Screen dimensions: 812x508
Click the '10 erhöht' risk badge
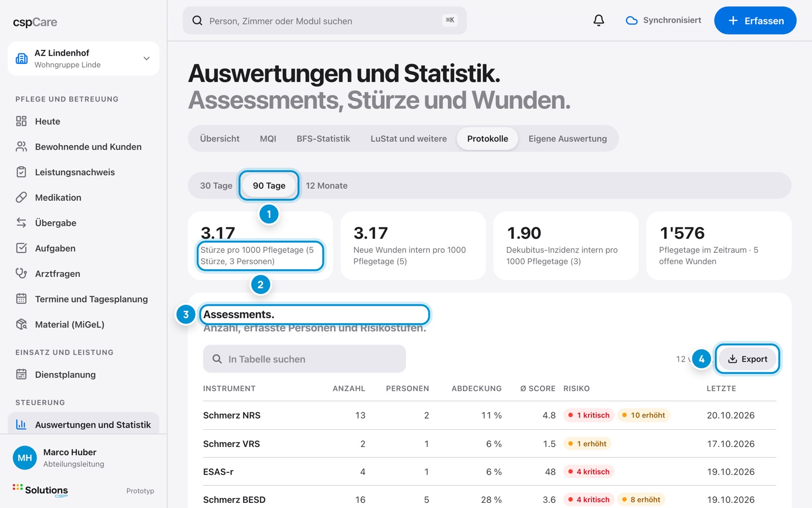pyautogui.click(x=644, y=415)
